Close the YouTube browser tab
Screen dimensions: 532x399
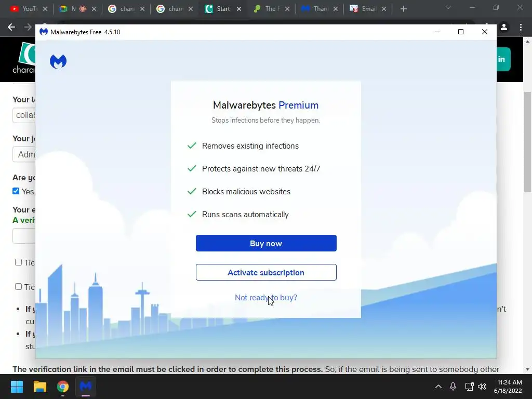pos(45,9)
